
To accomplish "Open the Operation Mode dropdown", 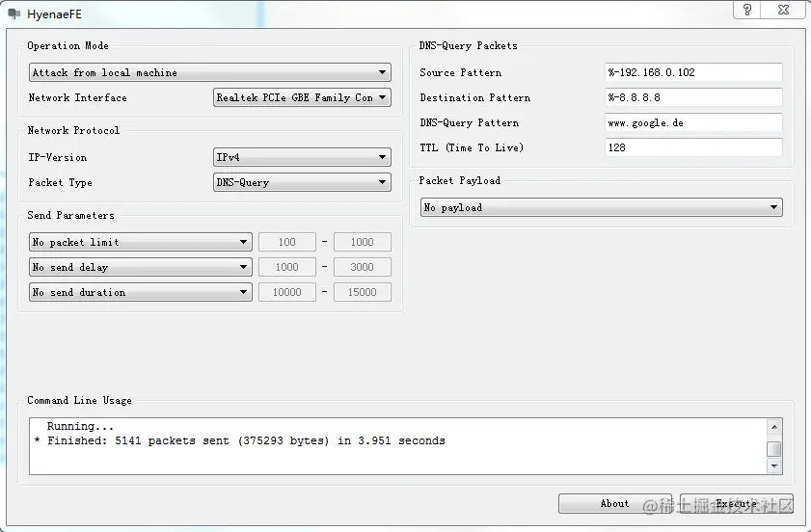I will tap(209, 72).
